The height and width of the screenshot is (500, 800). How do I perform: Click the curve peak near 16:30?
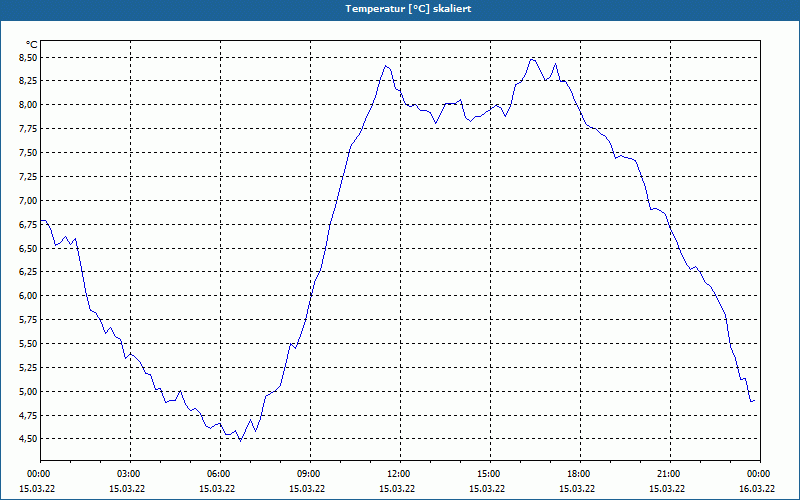532,59
